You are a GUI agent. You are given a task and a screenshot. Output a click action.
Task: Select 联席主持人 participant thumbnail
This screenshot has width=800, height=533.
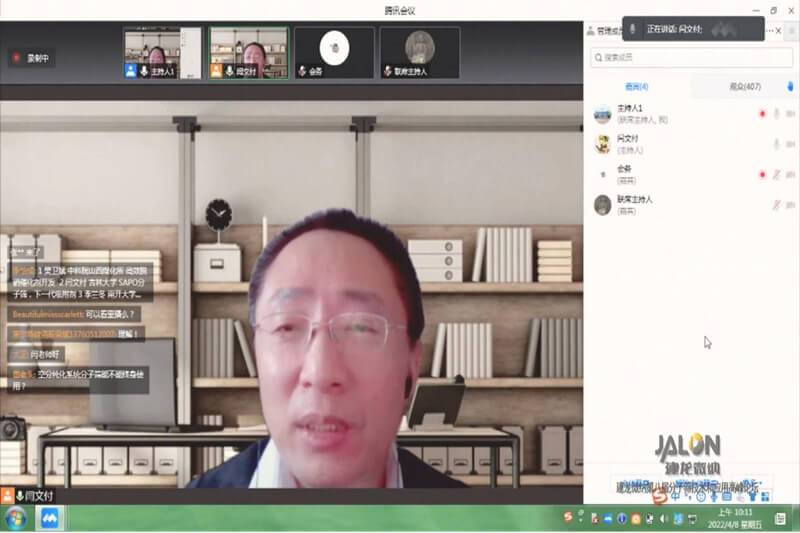click(x=419, y=52)
